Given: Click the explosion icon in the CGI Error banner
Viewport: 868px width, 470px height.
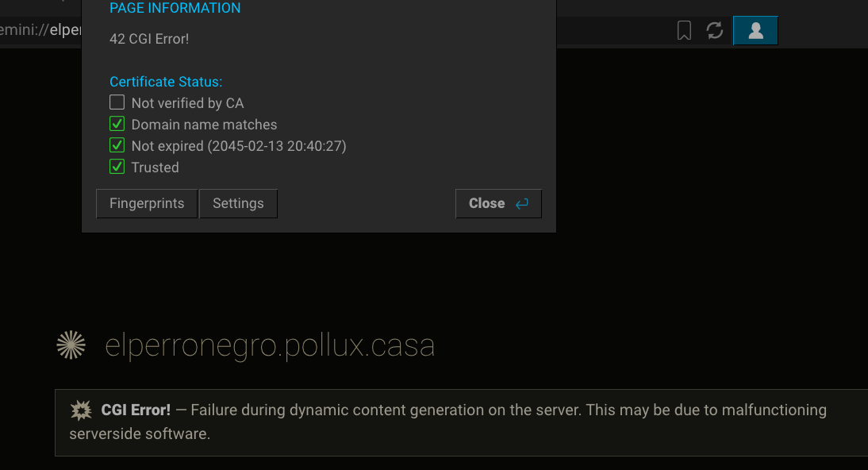Looking at the screenshot, I should click(x=81, y=410).
